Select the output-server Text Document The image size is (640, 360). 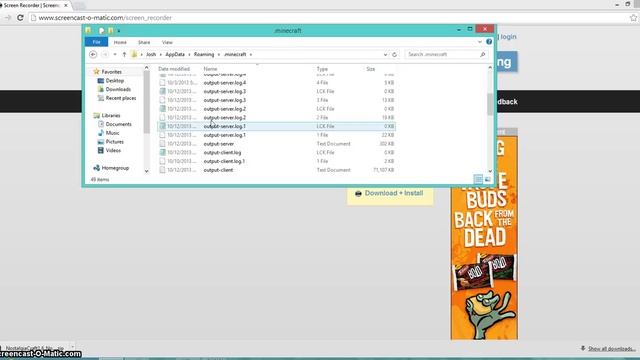click(x=276, y=144)
